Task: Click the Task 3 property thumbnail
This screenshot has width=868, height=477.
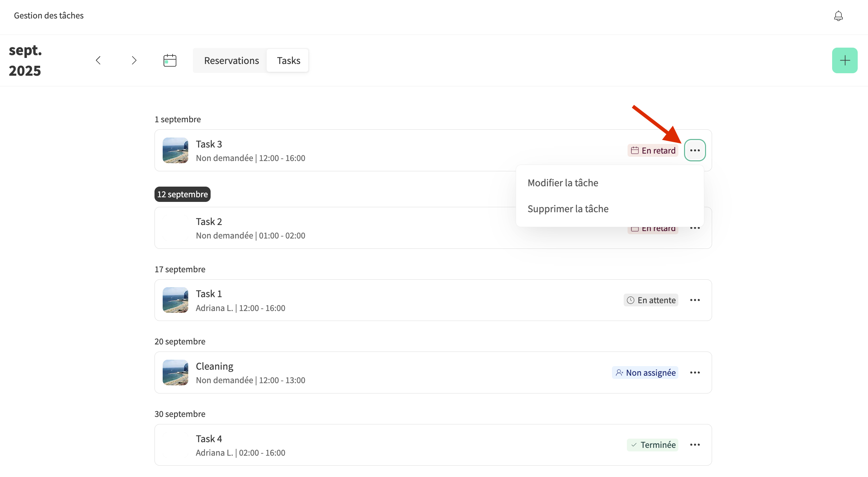Action: point(175,150)
